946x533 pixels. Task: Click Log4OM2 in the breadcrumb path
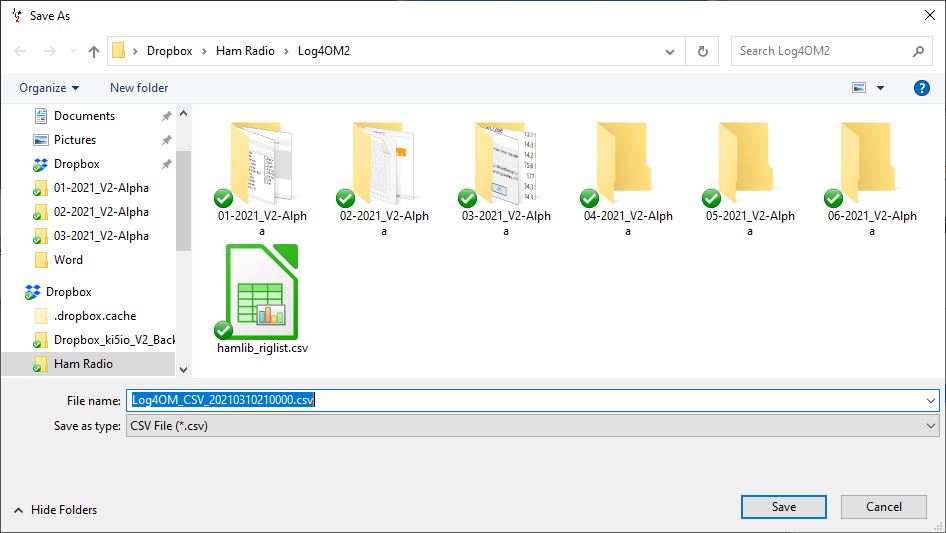[324, 51]
